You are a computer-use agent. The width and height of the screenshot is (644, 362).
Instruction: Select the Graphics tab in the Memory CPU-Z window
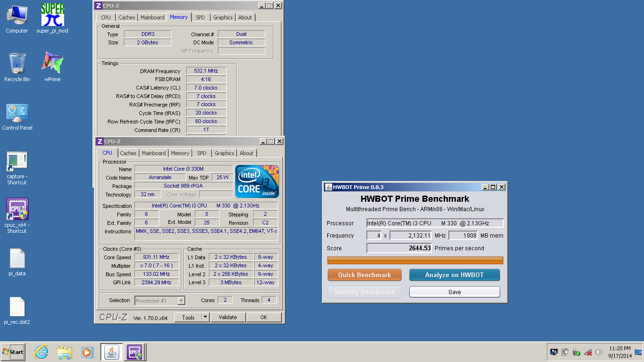tap(223, 17)
